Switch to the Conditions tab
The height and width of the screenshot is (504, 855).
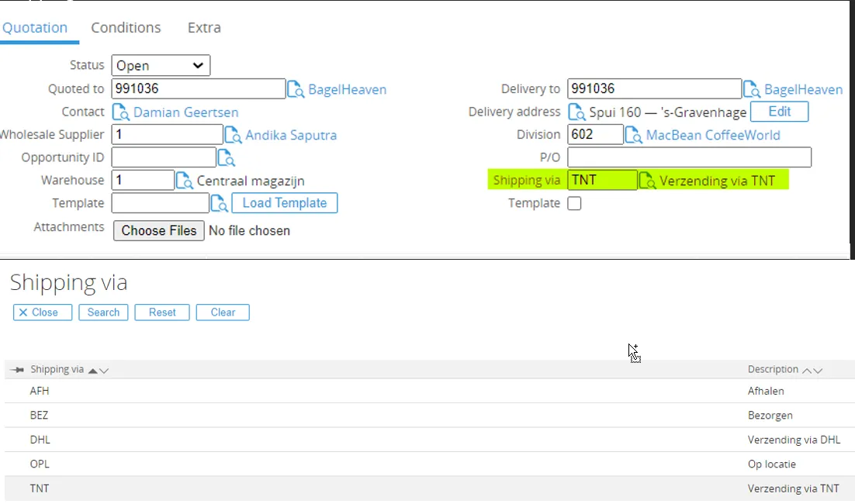coord(125,27)
